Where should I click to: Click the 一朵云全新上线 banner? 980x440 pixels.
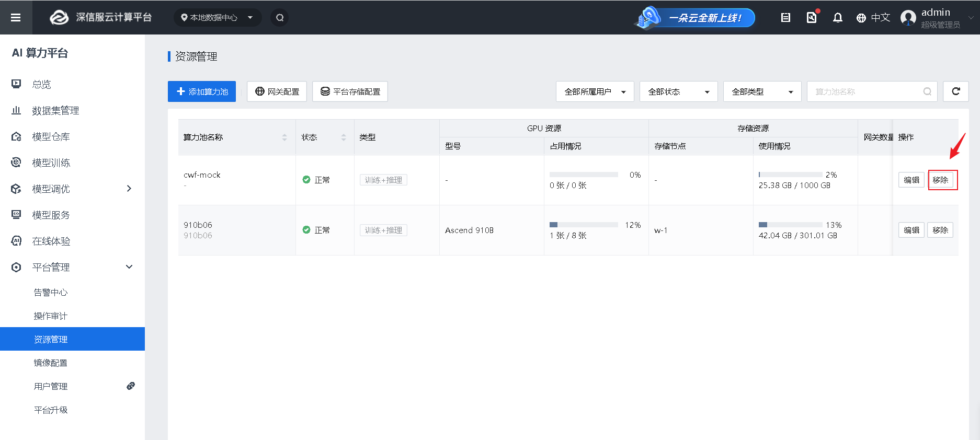click(x=694, y=18)
